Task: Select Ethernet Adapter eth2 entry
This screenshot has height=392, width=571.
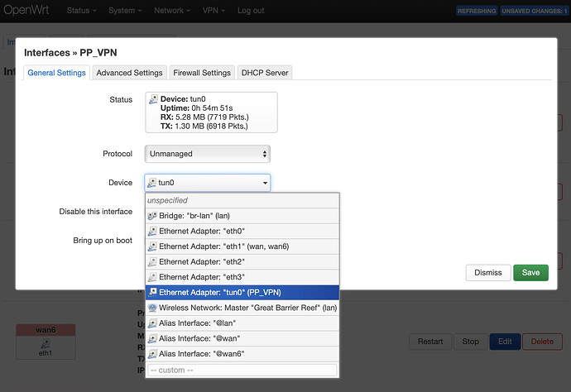Action: click(x=203, y=262)
